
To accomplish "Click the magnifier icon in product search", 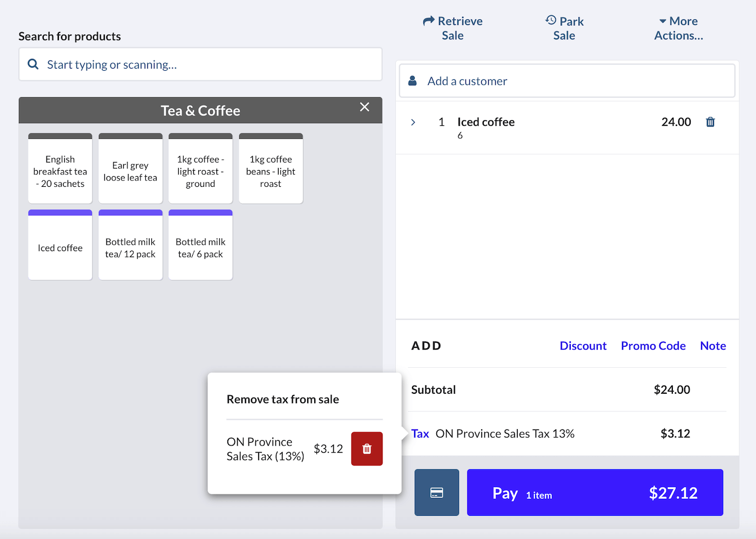I will tap(33, 64).
